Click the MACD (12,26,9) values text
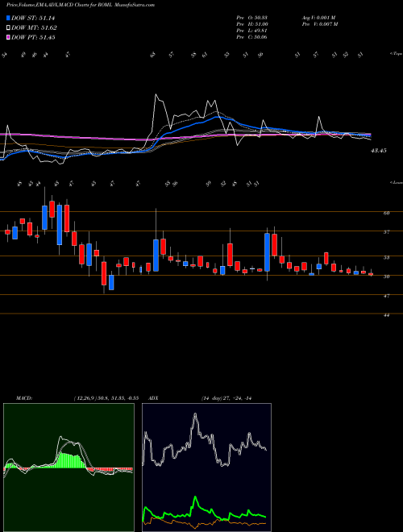The height and width of the screenshot is (532, 403). 105,398
